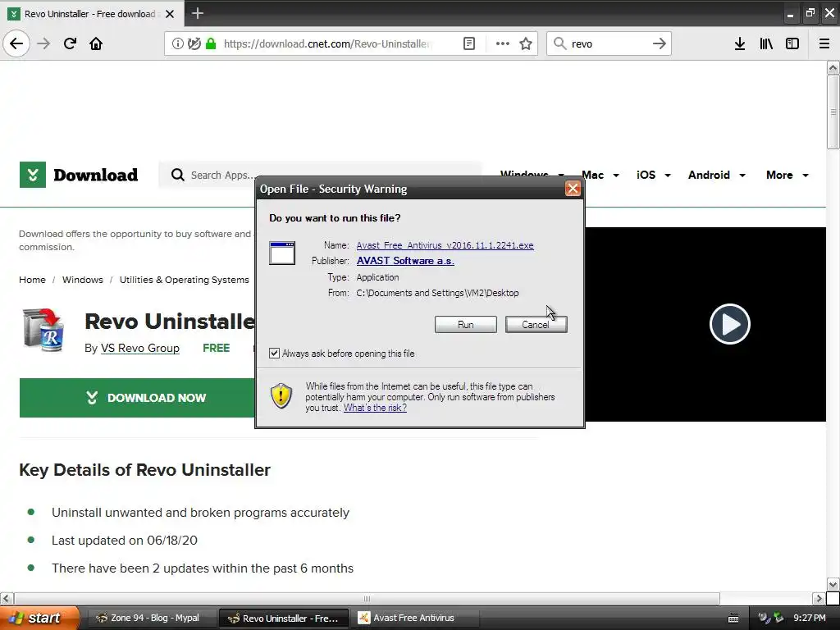The image size is (840, 630).
Task: Click the vertical scrollbar up arrow
Action: 833,67
